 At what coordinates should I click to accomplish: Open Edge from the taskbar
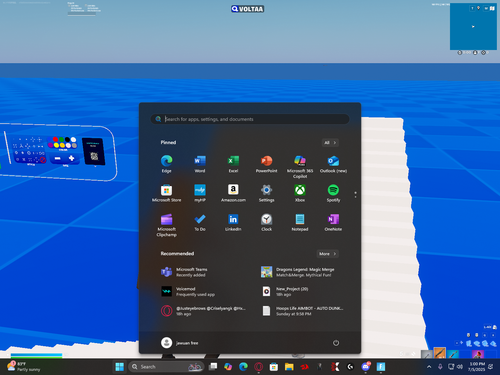pos(243,367)
